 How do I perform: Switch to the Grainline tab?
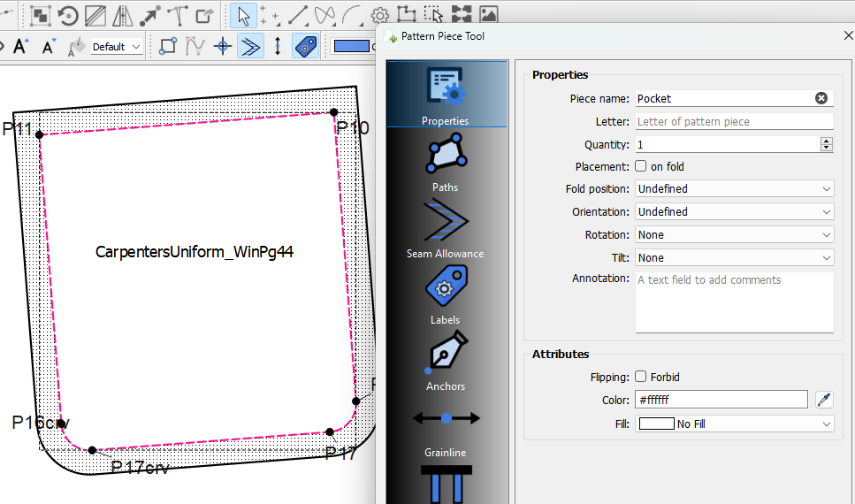click(446, 433)
